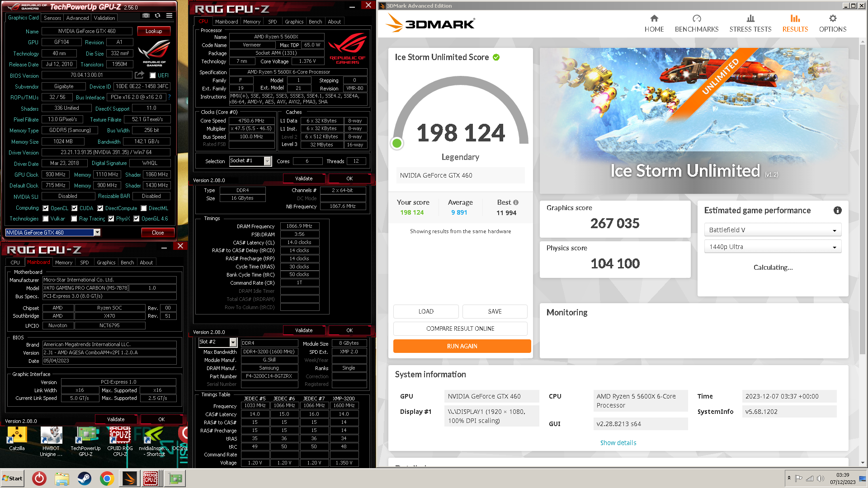Toggle the UEFI checkbox in GPU-Z
The image size is (868, 488).
152,75
